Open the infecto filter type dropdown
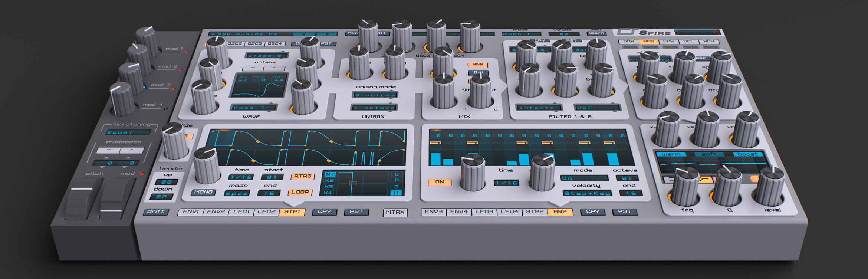 tap(539, 108)
